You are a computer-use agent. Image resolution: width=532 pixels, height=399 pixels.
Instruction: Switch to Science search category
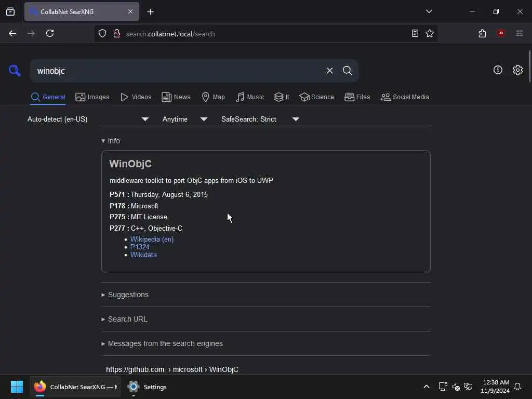(316, 97)
